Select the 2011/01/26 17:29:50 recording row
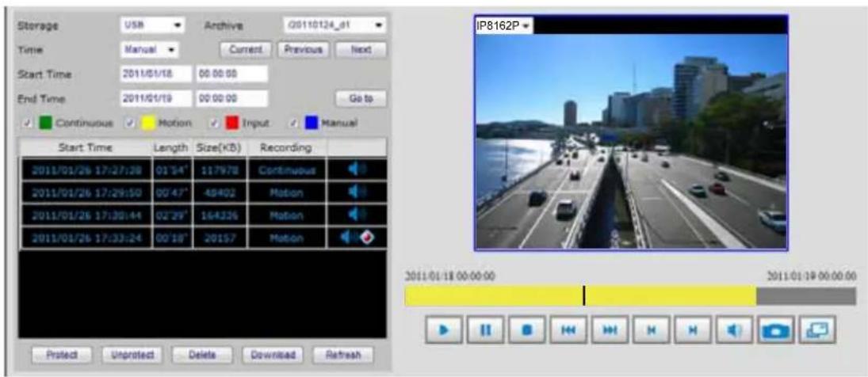 click(x=203, y=192)
